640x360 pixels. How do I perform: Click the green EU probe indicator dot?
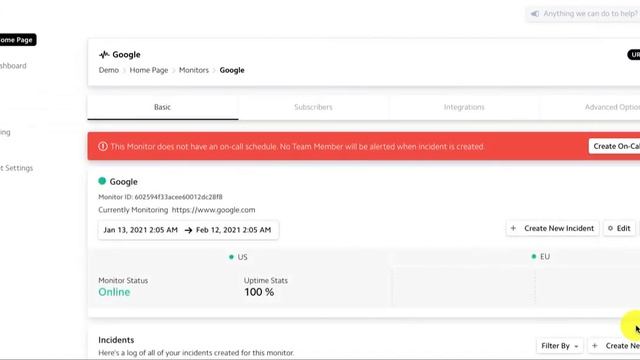(533, 256)
